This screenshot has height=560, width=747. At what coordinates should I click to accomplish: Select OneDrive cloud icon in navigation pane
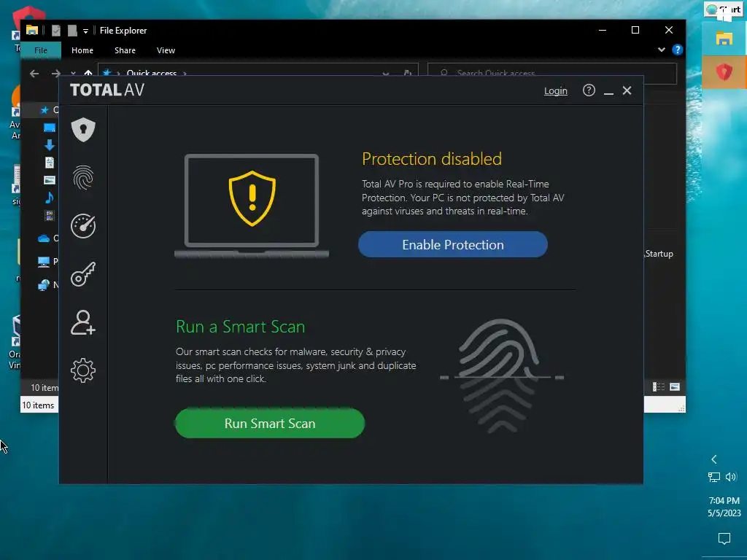44,238
